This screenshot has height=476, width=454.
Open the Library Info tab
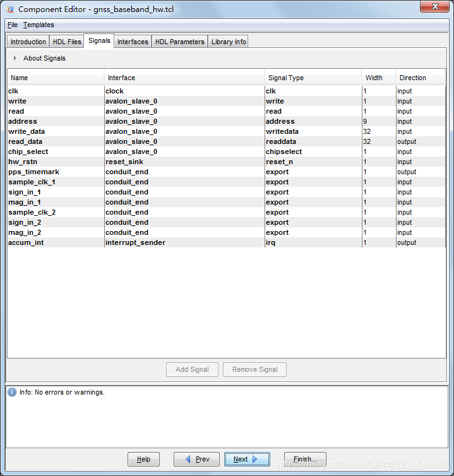tap(229, 42)
